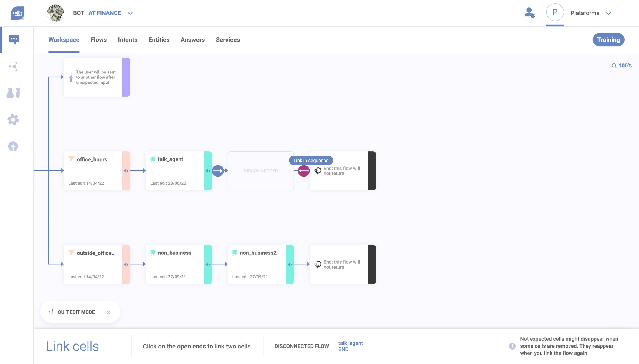Open the Services tab
Viewport: 639px width, 364px height.
pyautogui.click(x=228, y=40)
